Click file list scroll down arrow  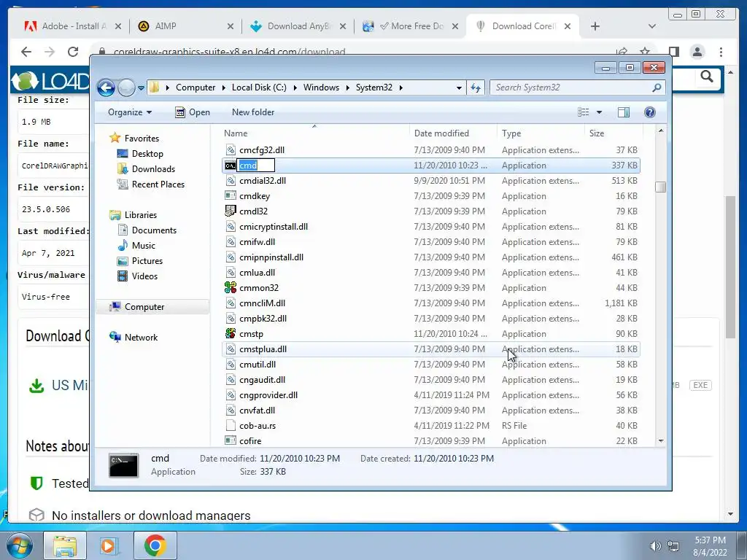coord(661,441)
